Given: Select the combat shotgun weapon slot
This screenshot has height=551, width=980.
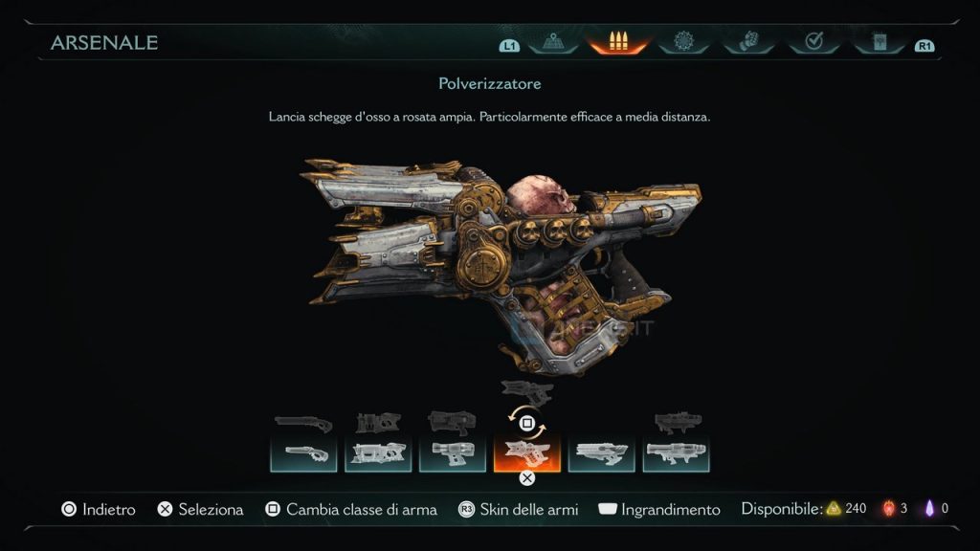Looking at the screenshot, I should (303, 452).
